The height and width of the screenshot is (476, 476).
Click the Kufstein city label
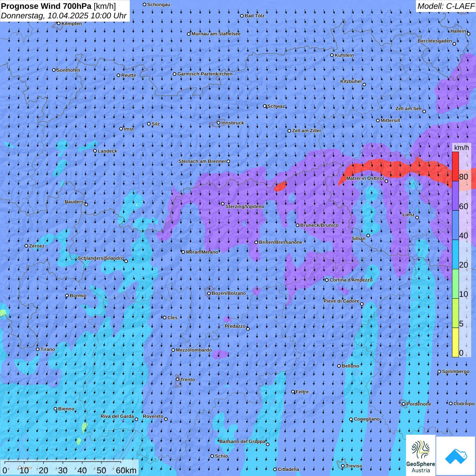[344, 55]
